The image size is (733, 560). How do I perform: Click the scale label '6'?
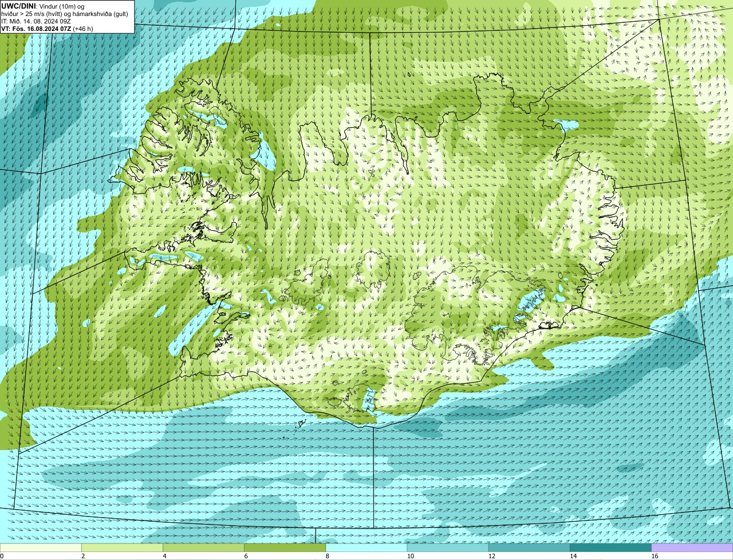(246, 556)
